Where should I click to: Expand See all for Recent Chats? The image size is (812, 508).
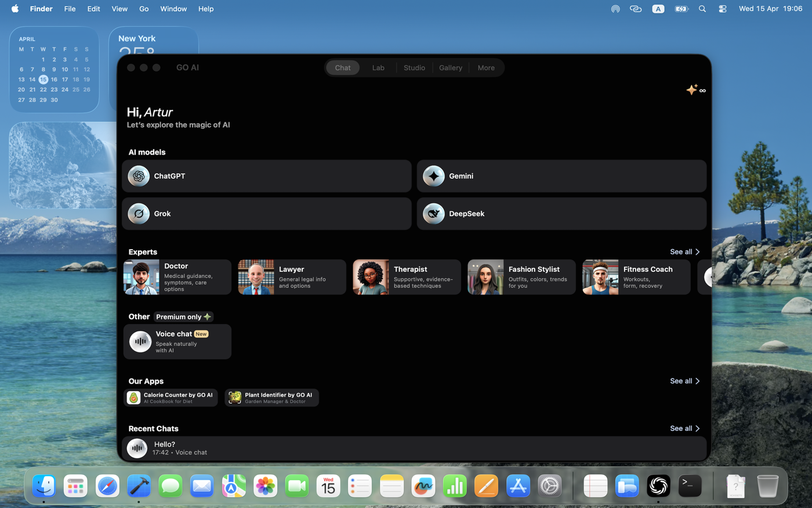684,428
